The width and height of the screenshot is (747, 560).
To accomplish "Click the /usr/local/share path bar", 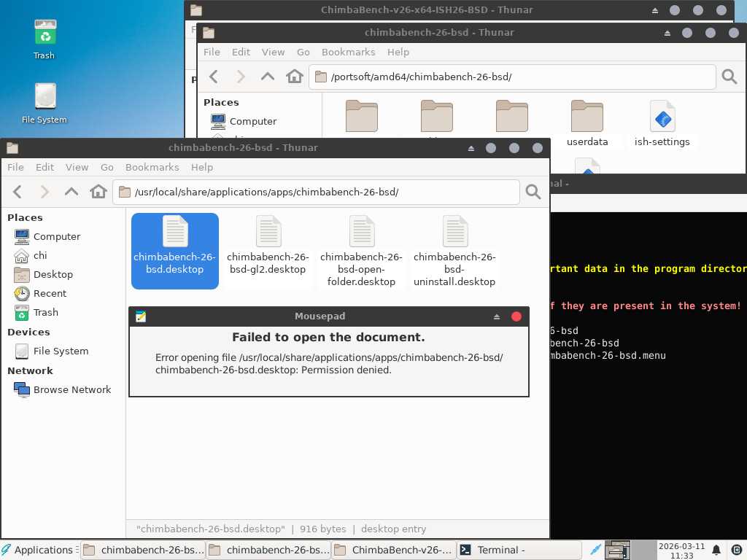I will click(316, 192).
